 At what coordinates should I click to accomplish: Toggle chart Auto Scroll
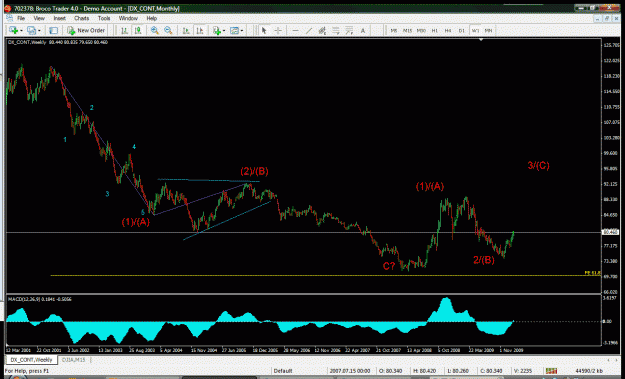[x=186, y=30]
